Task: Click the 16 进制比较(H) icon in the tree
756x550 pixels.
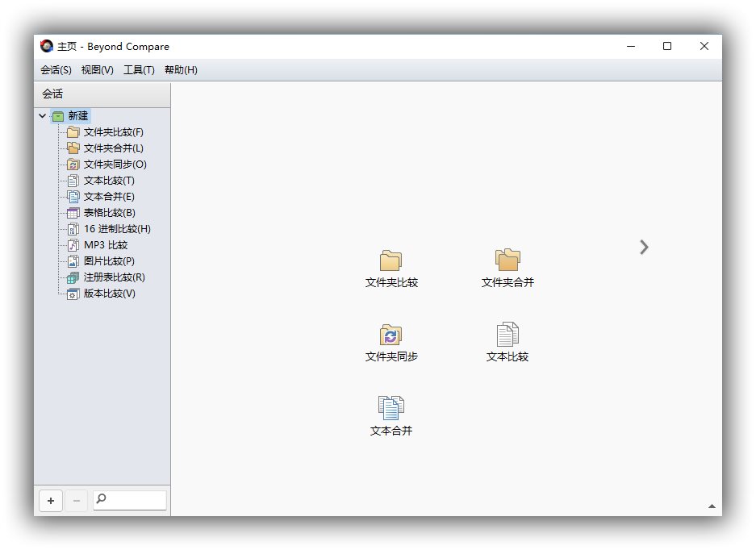Action: point(73,229)
